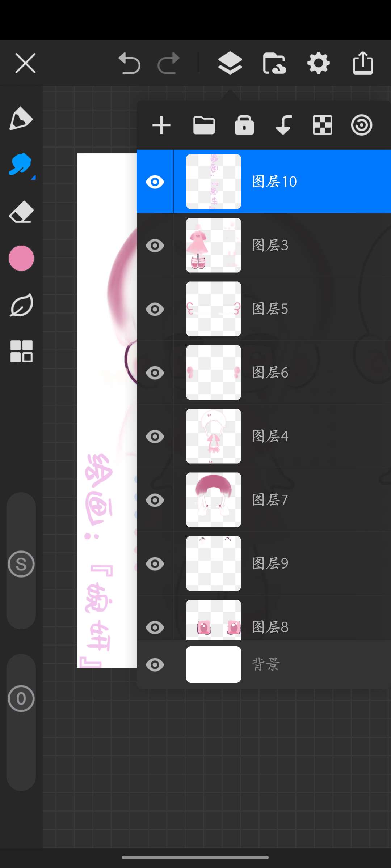Add a new layer with plus icon
This screenshot has width=391, height=868.
pyautogui.click(x=161, y=125)
